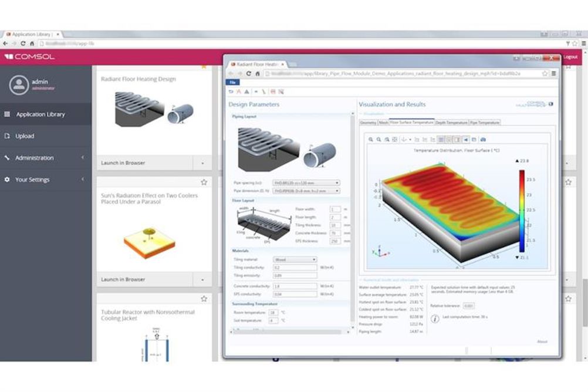The height and width of the screenshot is (392, 588).
Task: Open the Tiling material dropdown
Action: tap(295, 259)
